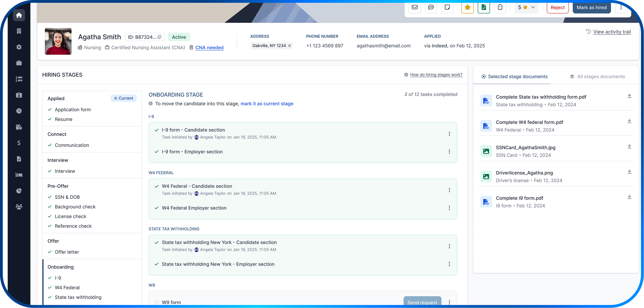Open the pie chart reports icon
644x308 pixels.
click(x=19, y=191)
